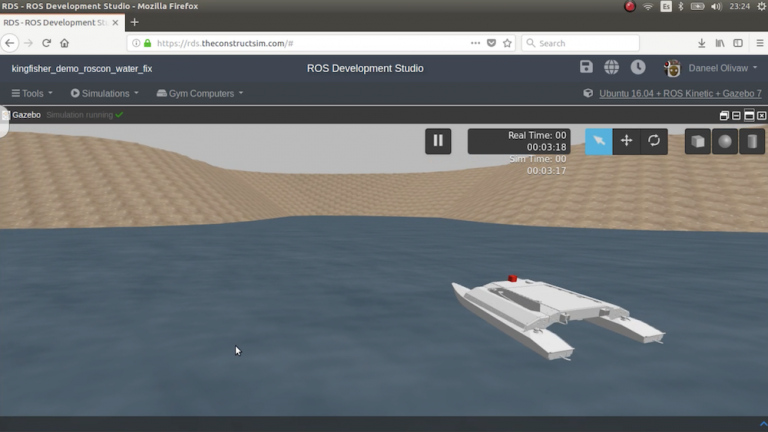Insert a sphere shape into the scene

[x=725, y=141]
